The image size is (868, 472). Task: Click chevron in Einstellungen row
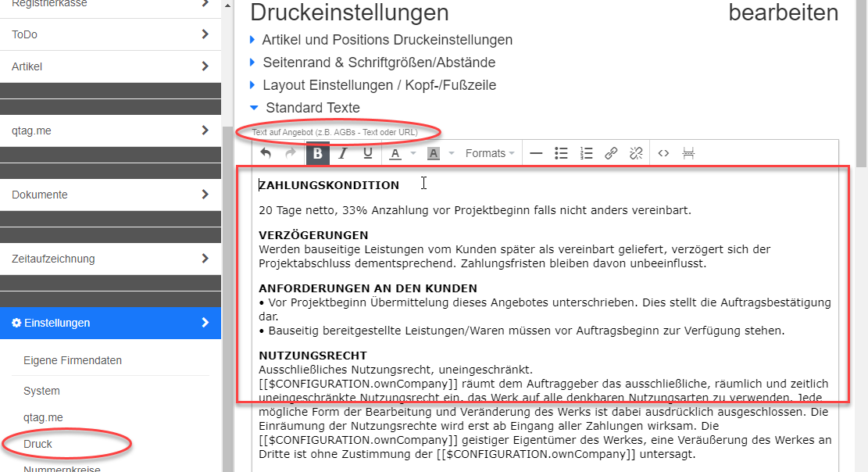tap(205, 323)
